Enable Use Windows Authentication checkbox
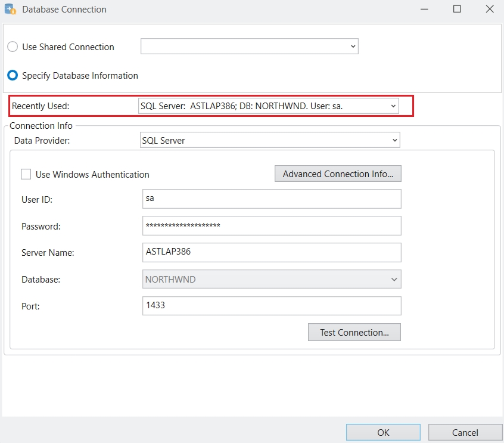Viewport: 504px width, 443px height. 26,175
